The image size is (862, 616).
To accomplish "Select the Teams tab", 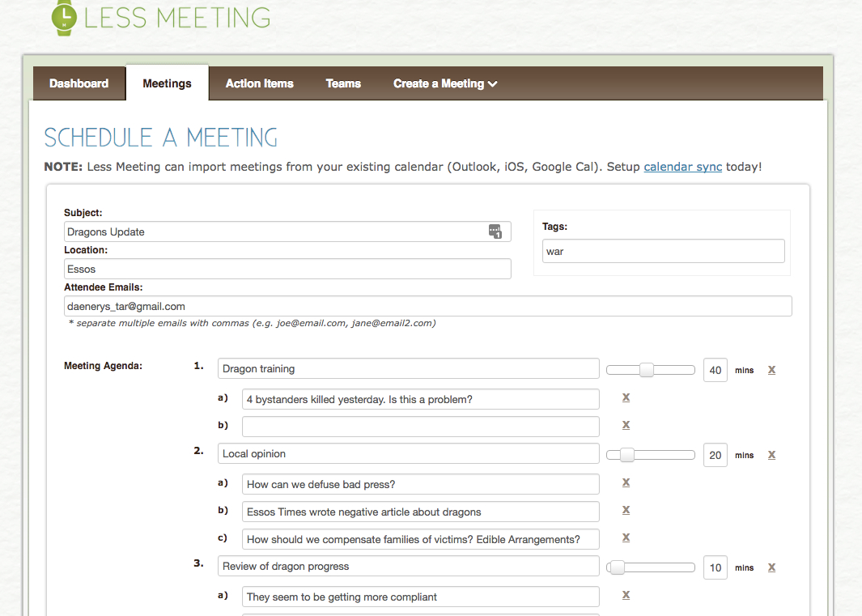I will coord(342,83).
